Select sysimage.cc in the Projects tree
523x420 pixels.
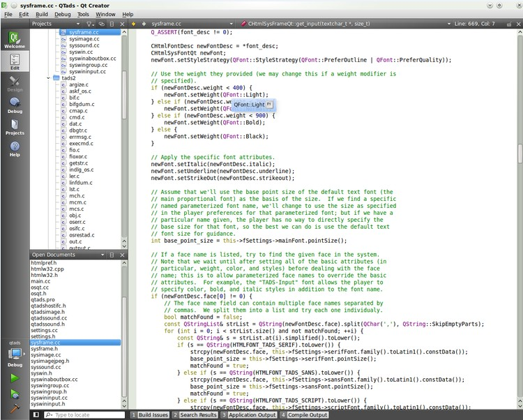84,39
